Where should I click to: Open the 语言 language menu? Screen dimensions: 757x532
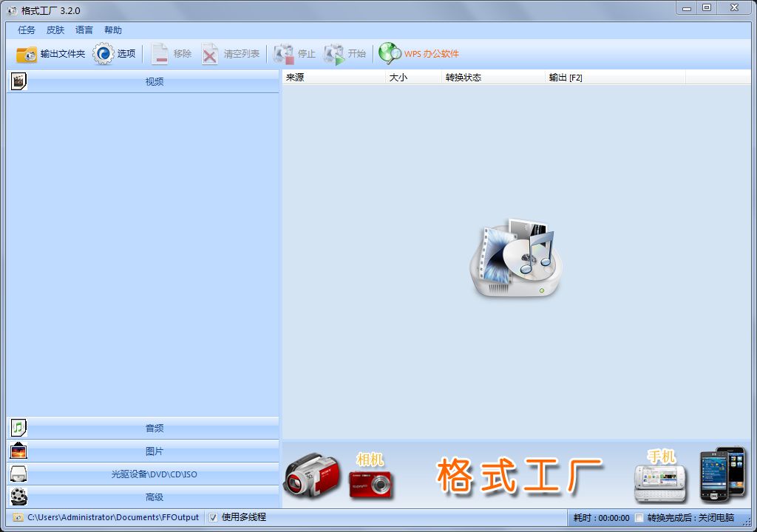[84, 30]
